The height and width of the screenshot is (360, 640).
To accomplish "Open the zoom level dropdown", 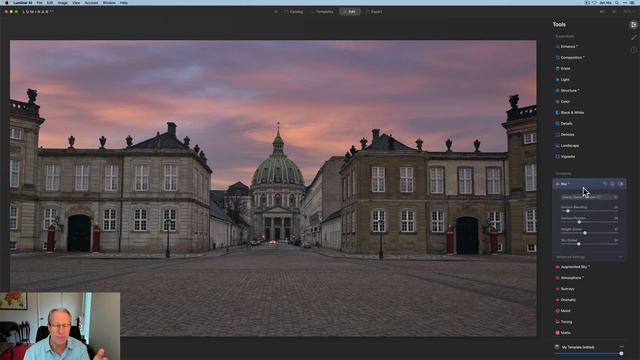I will point(629,12).
